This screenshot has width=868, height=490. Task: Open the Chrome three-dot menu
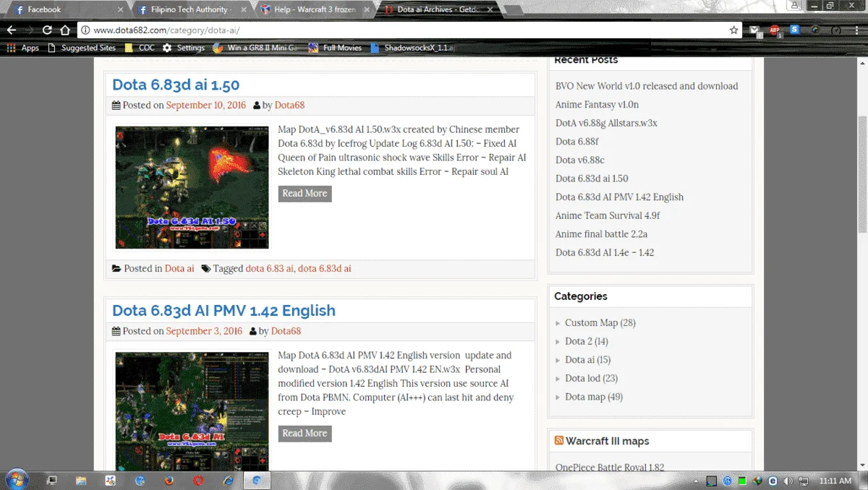[856, 30]
